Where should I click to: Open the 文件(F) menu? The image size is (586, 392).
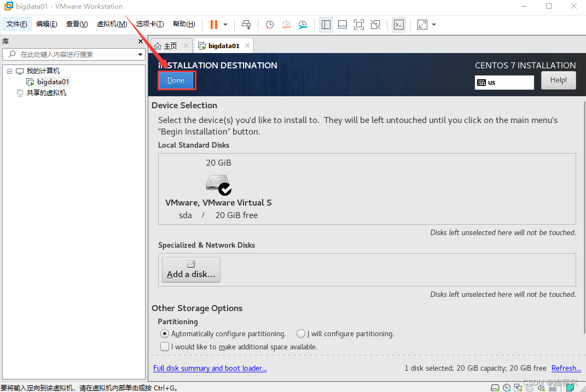coord(17,24)
